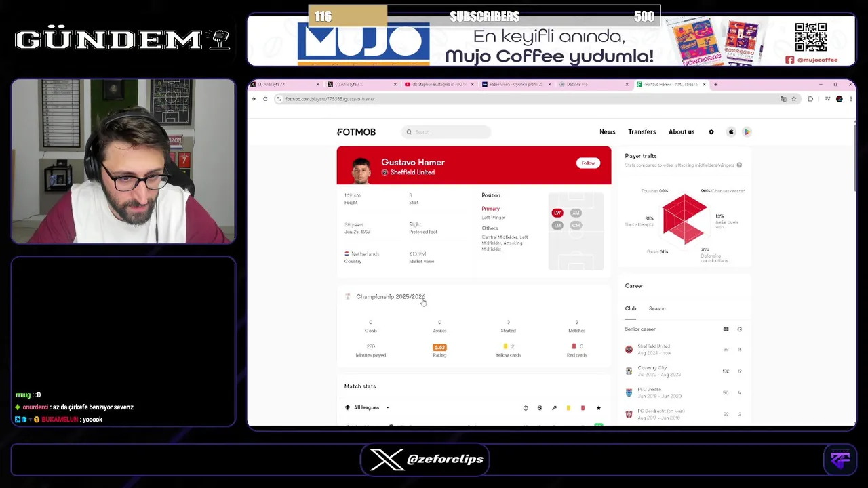868x488 pixels.
Task: Select the CM position badge on pitch
Action: tap(576, 225)
